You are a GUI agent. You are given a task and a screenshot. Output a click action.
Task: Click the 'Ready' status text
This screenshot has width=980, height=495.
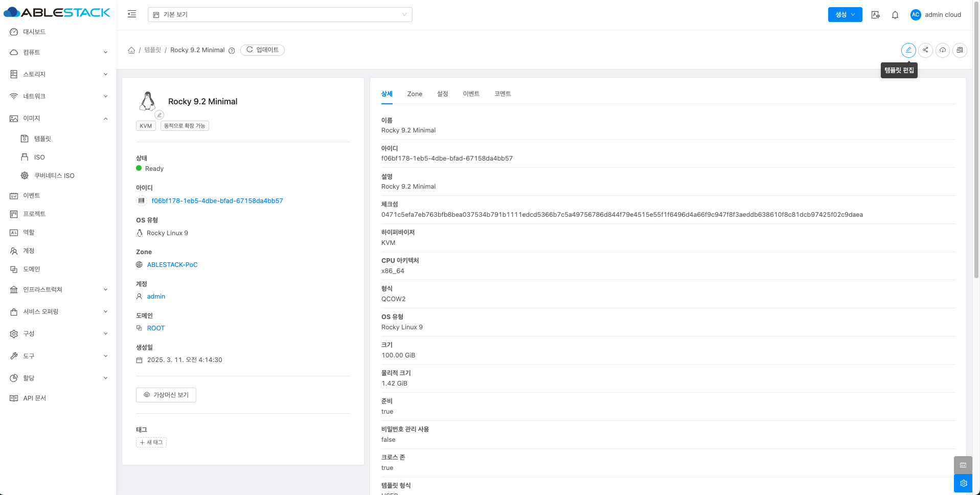[154, 169]
